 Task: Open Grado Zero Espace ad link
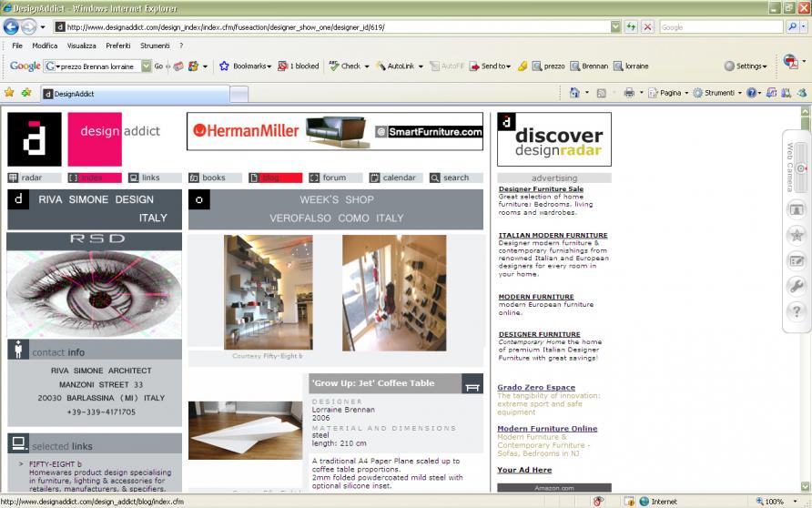(536, 387)
